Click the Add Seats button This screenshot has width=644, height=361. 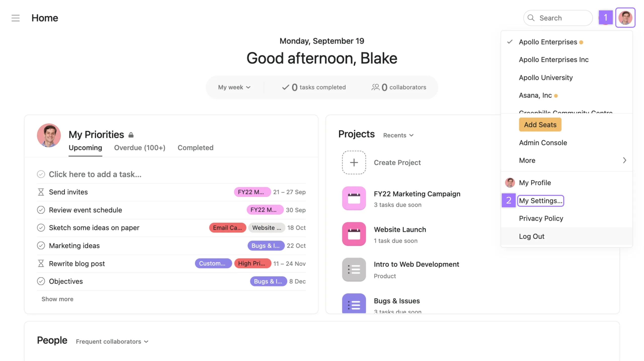[x=540, y=124]
